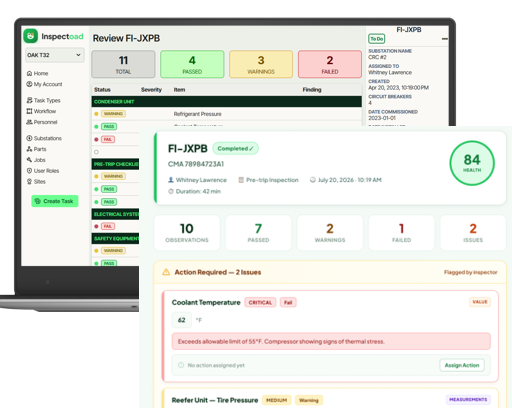Click the My Account person icon

tap(29, 84)
